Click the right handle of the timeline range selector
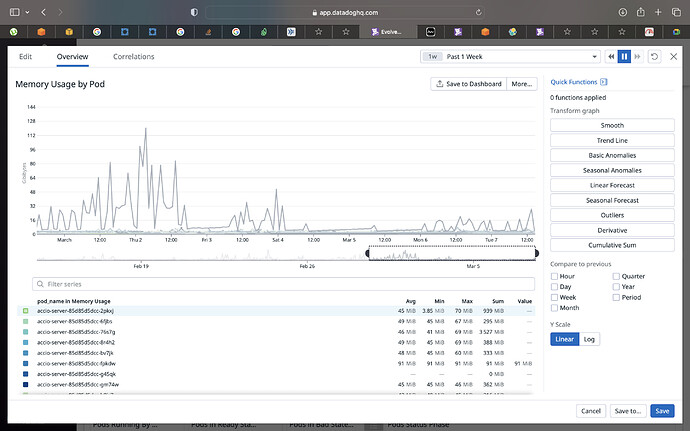Viewport: 690px width, 431px height. click(x=536, y=253)
